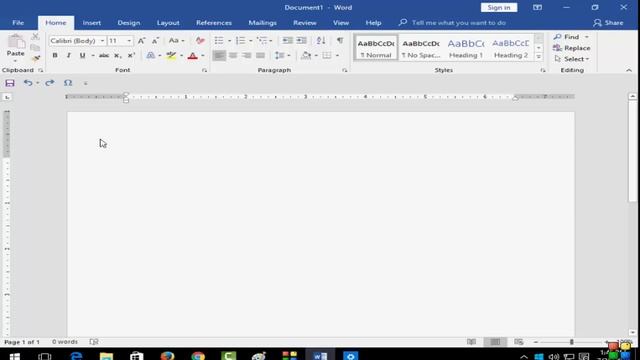The width and height of the screenshot is (640, 360).
Task: Apply the Heading 1 style
Action: pos(466,48)
